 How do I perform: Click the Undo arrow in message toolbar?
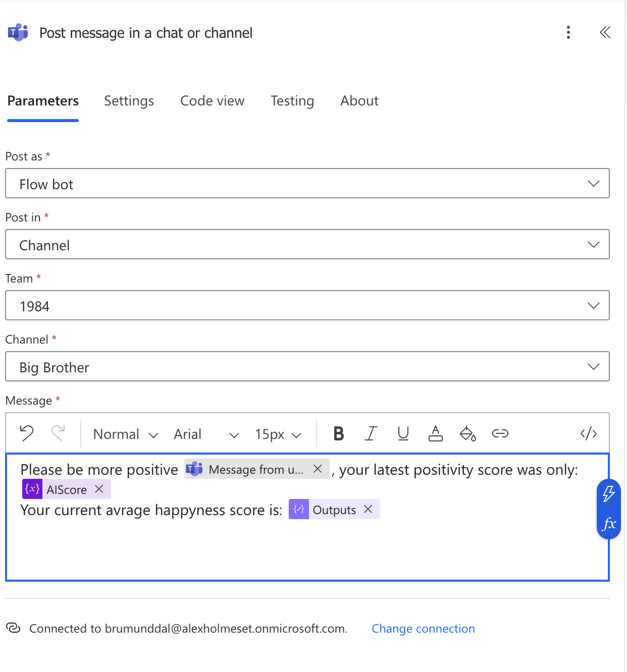click(x=27, y=433)
